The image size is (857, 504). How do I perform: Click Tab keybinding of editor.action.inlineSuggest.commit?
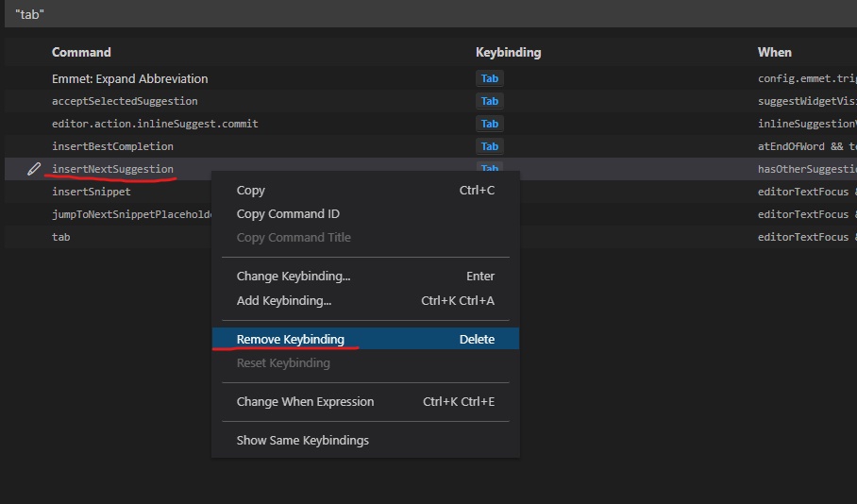(x=490, y=124)
